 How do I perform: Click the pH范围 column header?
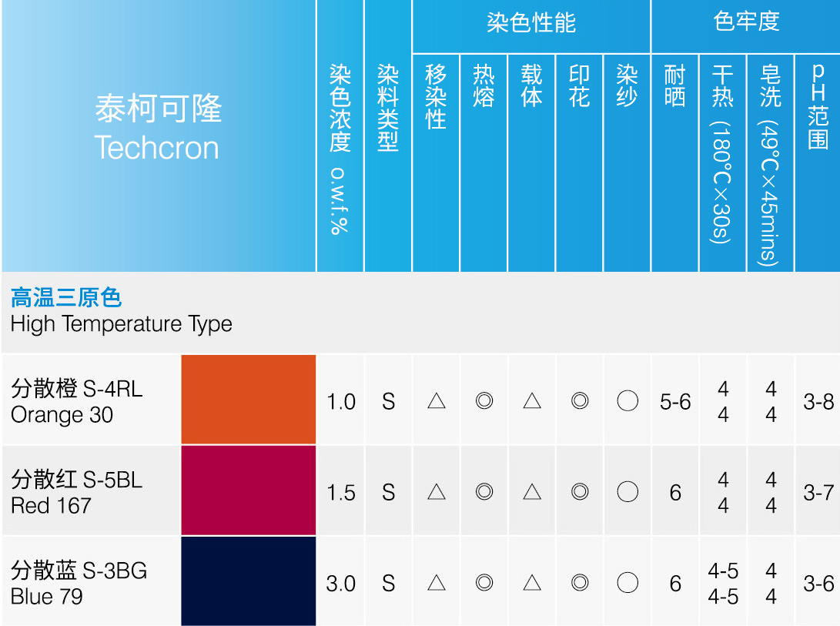(x=818, y=106)
